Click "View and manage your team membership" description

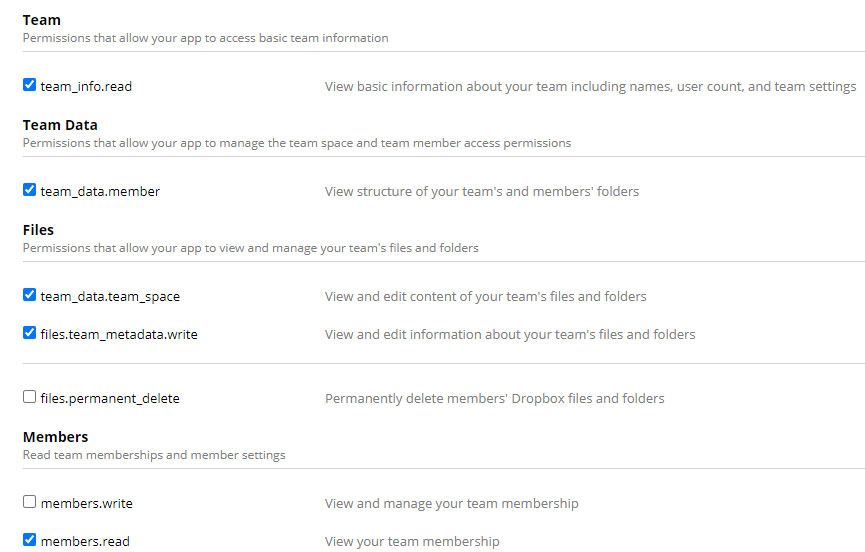(x=451, y=503)
